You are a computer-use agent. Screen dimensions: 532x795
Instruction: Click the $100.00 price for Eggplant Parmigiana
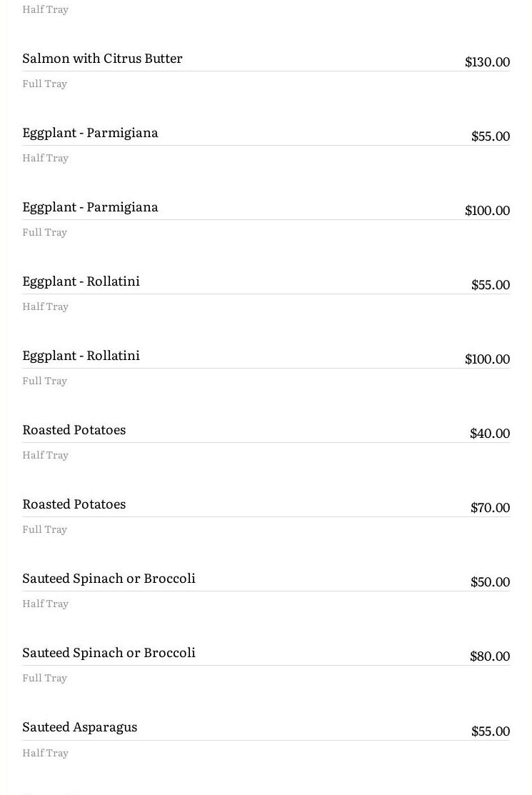click(487, 211)
